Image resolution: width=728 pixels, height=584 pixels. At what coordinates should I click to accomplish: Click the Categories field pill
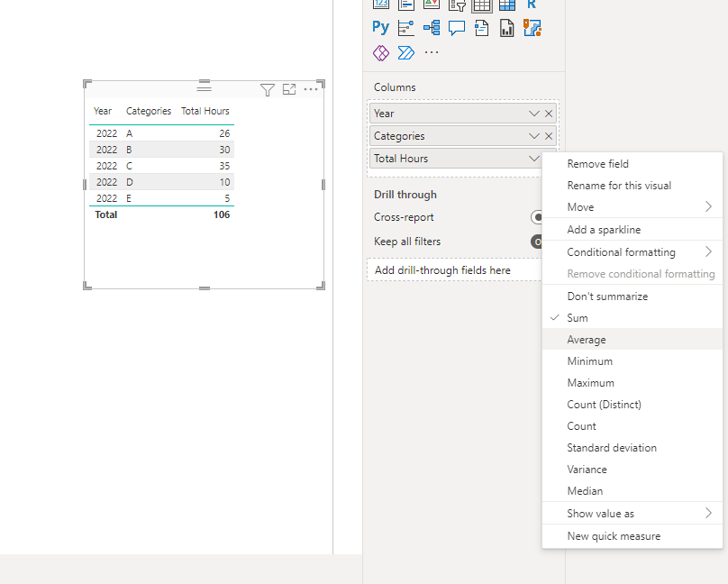pyautogui.click(x=463, y=136)
